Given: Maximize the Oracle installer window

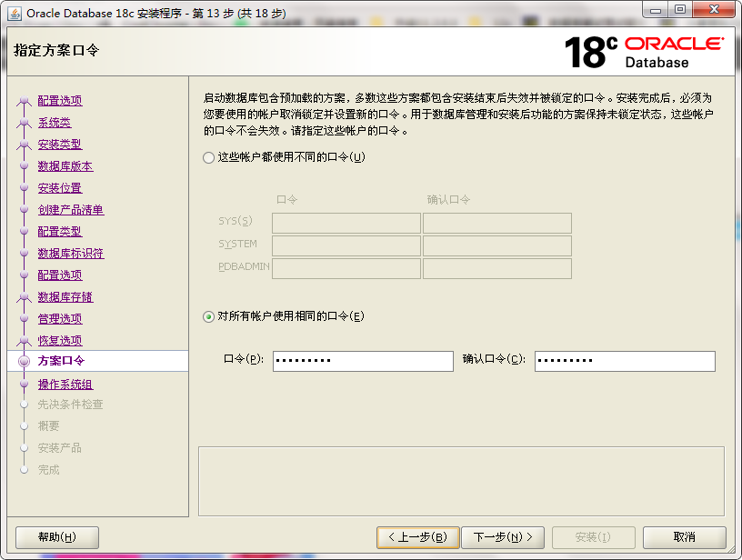Looking at the screenshot, I should pyautogui.click(x=680, y=9).
